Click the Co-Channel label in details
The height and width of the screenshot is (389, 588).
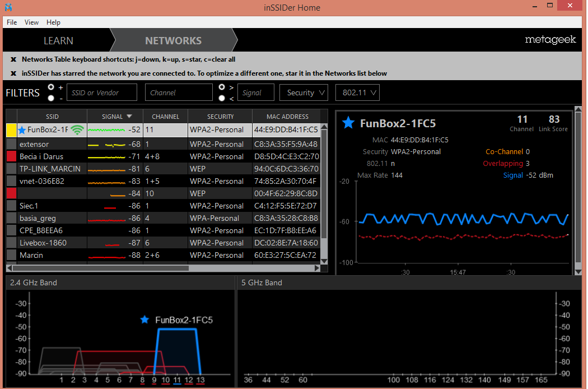point(504,152)
